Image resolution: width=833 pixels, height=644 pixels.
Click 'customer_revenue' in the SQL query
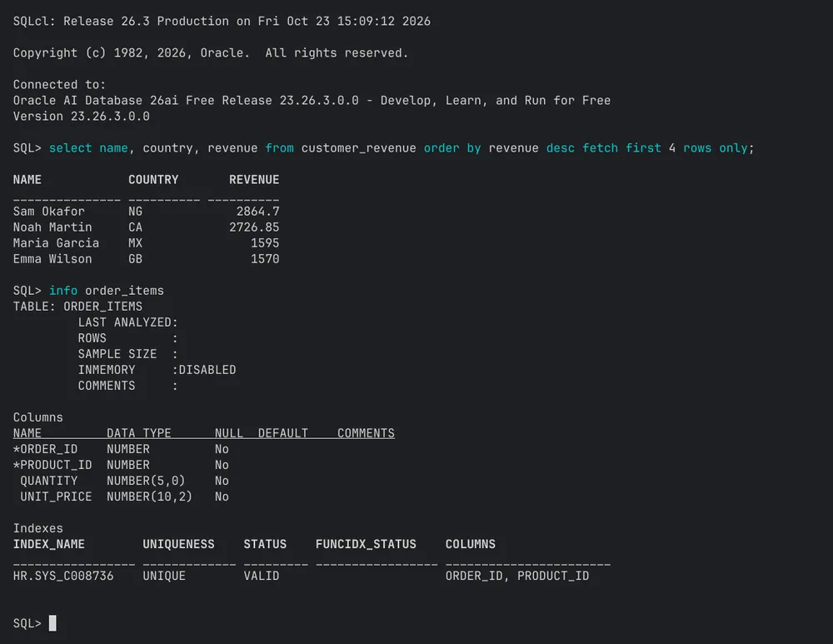[358, 148]
